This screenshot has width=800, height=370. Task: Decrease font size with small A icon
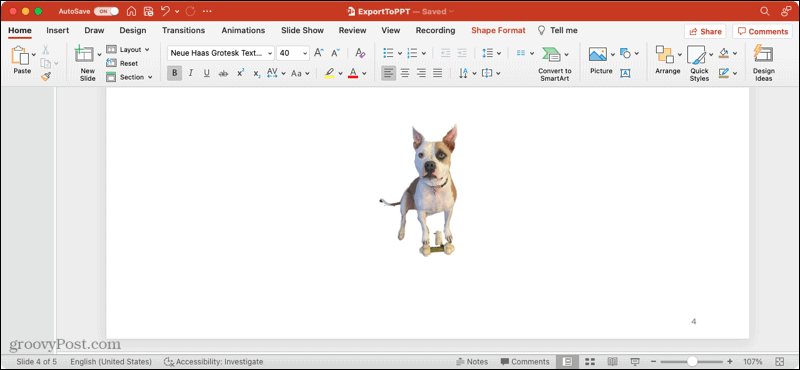335,53
